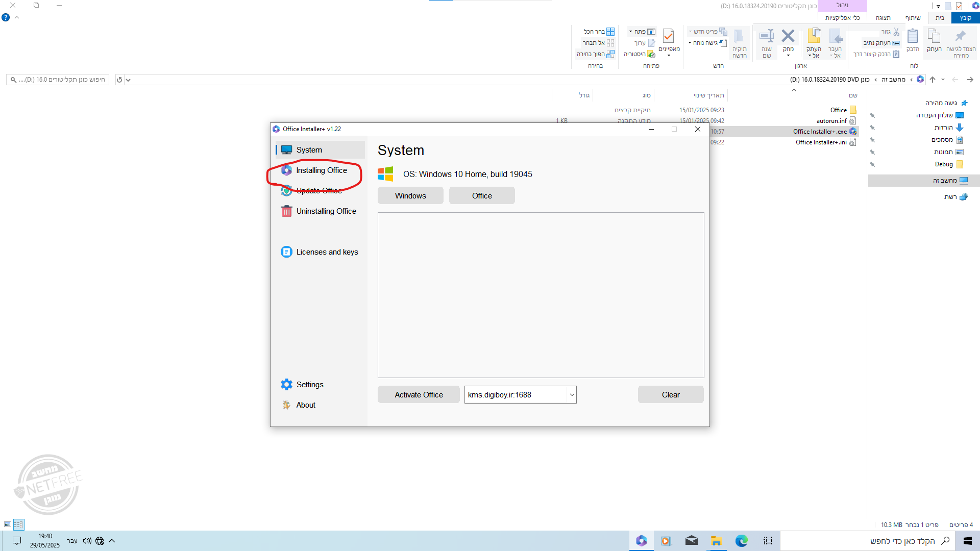Viewport: 980px width, 551px height.
Task: Switch to the Share (שיתוף) ribbon tab
Action: 913,18
